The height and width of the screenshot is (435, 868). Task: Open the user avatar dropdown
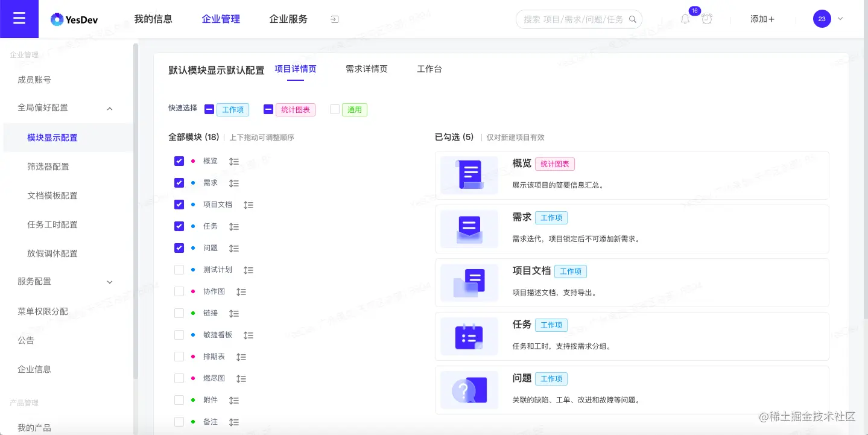coord(822,19)
